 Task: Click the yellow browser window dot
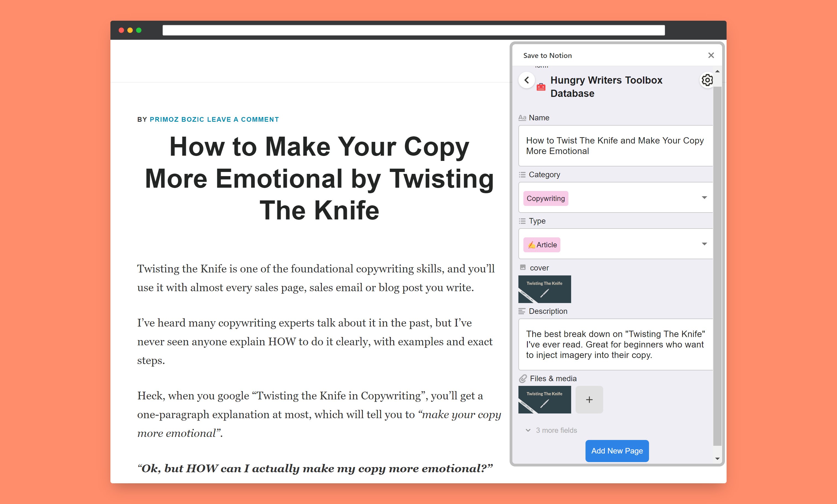click(130, 30)
